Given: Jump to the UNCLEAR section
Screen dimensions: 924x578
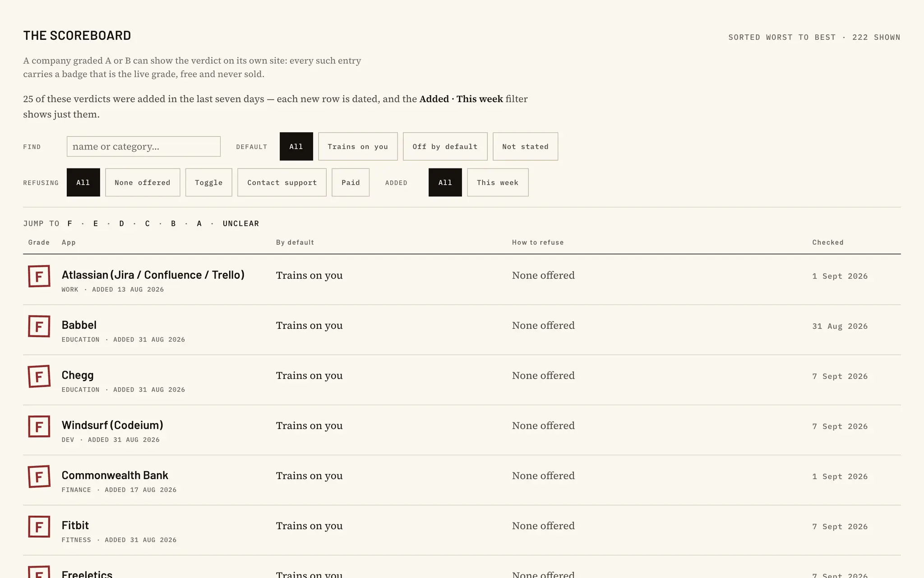Looking at the screenshot, I should (241, 224).
